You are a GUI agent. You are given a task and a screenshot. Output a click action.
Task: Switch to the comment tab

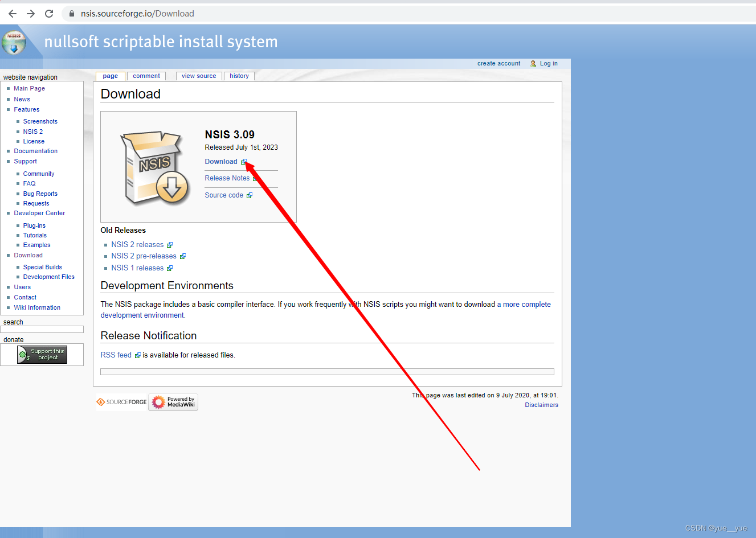[146, 76]
